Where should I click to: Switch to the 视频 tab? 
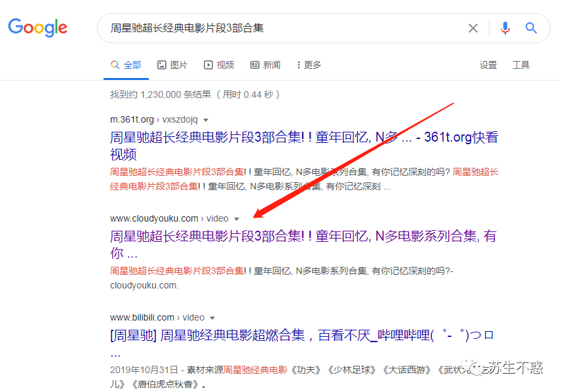(219, 65)
